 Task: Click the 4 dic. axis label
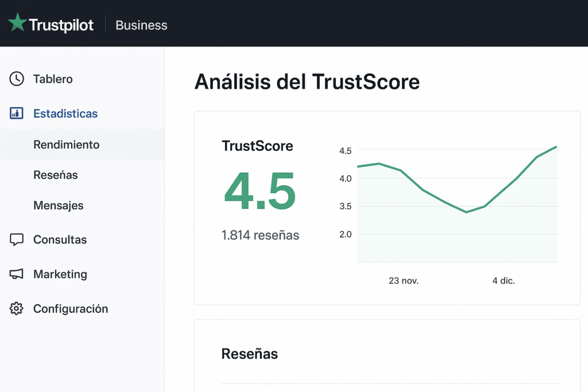tap(502, 281)
